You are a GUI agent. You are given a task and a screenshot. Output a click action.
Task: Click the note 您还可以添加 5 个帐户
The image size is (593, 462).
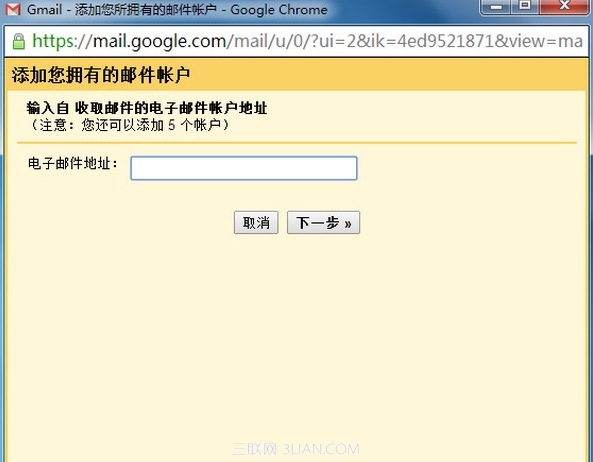[x=151, y=125]
